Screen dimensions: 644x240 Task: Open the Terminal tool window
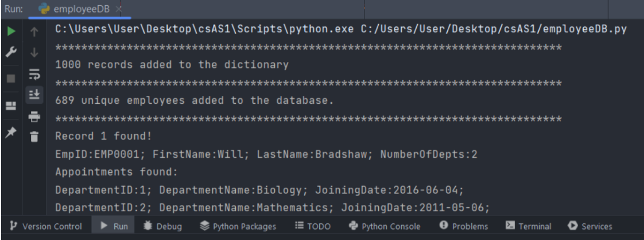pos(528,226)
